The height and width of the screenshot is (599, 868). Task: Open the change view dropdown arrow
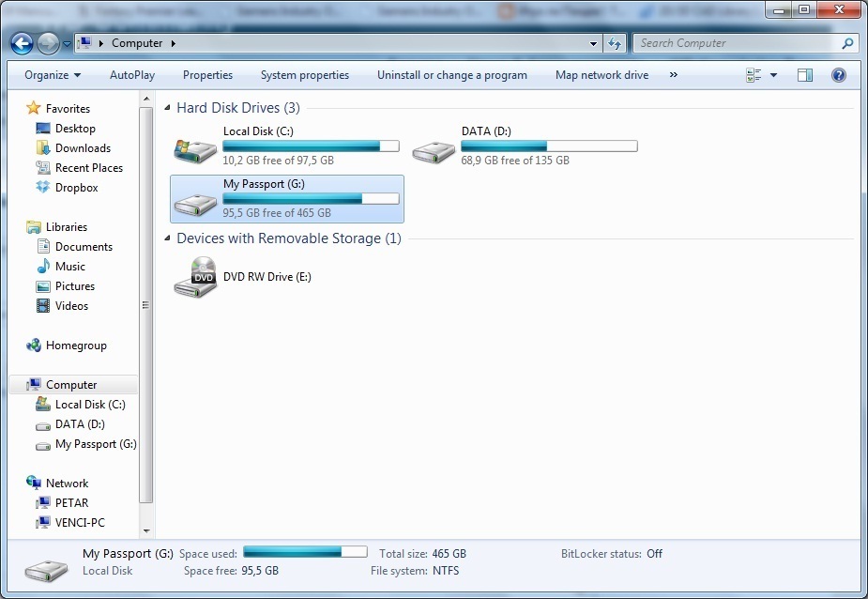click(773, 75)
